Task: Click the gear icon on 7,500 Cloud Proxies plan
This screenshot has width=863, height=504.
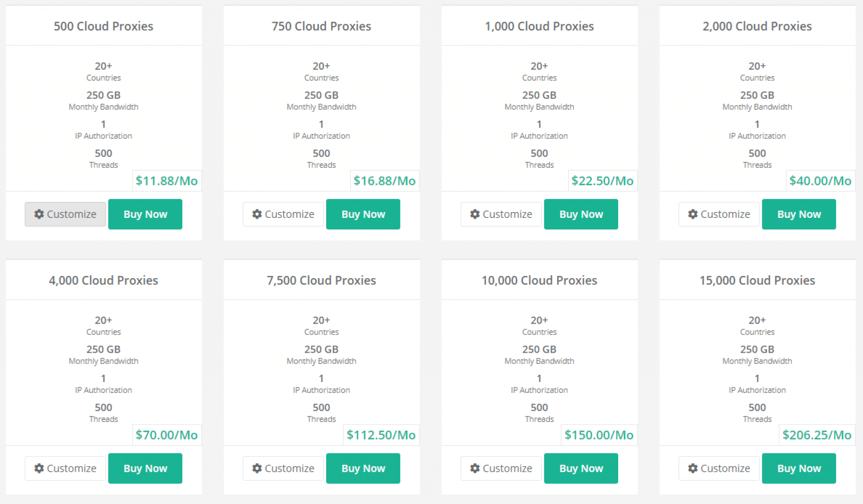Action: point(257,468)
